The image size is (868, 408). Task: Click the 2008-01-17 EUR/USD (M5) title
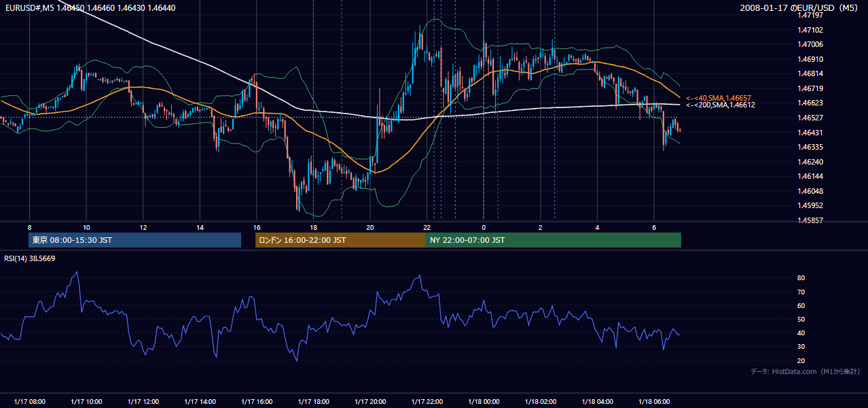(x=800, y=7)
